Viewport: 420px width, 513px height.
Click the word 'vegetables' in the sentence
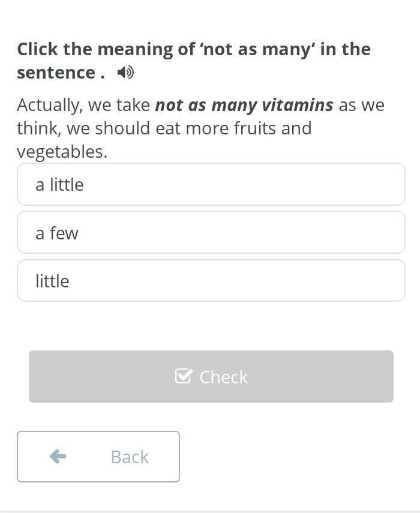(60, 152)
